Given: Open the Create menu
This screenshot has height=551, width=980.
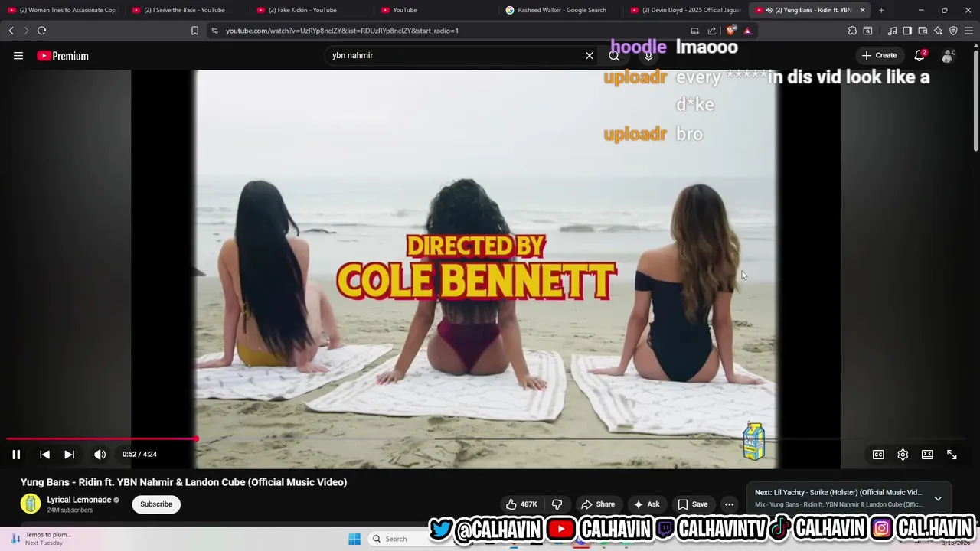Looking at the screenshot, I should click(x=879, y=55).
